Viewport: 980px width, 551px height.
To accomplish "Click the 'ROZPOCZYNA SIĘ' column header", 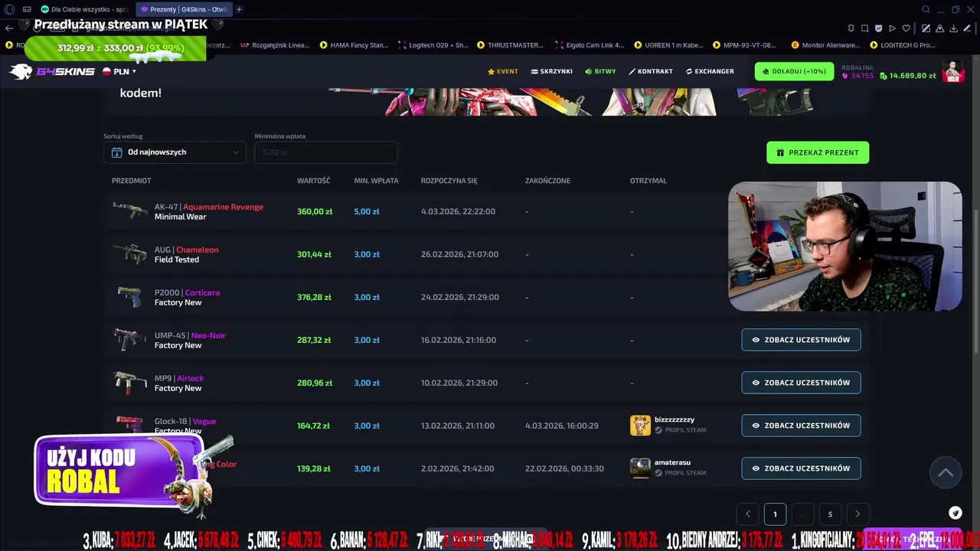I will tap(449, 181).
